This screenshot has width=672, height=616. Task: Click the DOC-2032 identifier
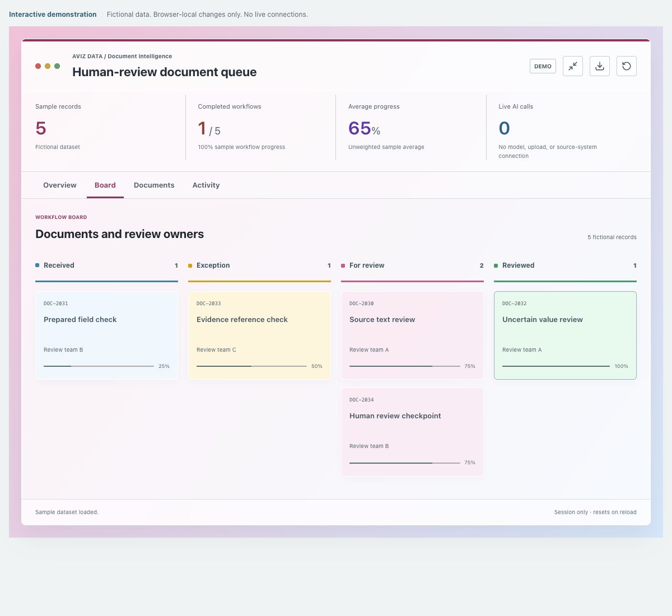point(515,304)
